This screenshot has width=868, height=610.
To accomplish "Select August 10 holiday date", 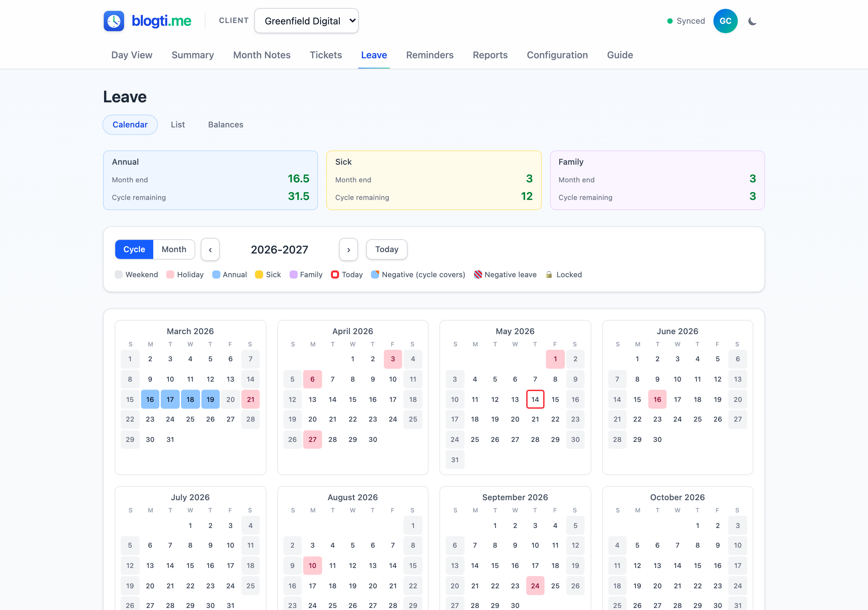I will click(312, 566).
